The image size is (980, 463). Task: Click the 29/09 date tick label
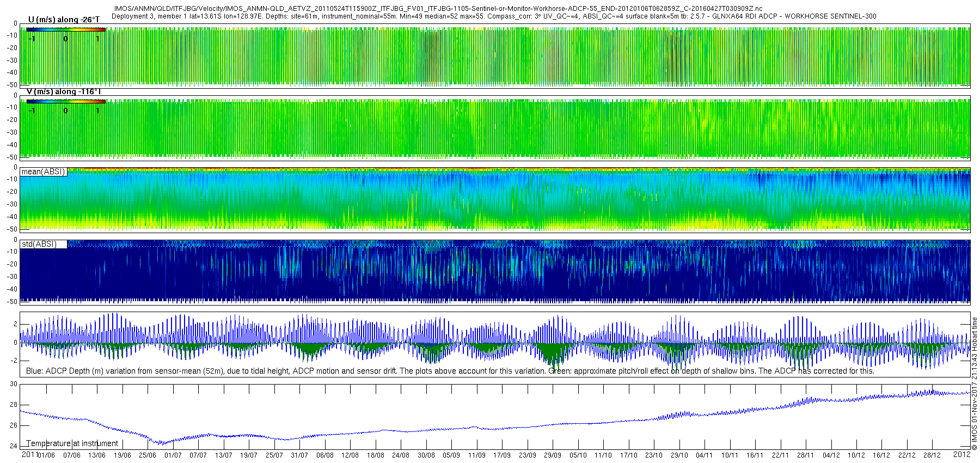tap(553, 455)
